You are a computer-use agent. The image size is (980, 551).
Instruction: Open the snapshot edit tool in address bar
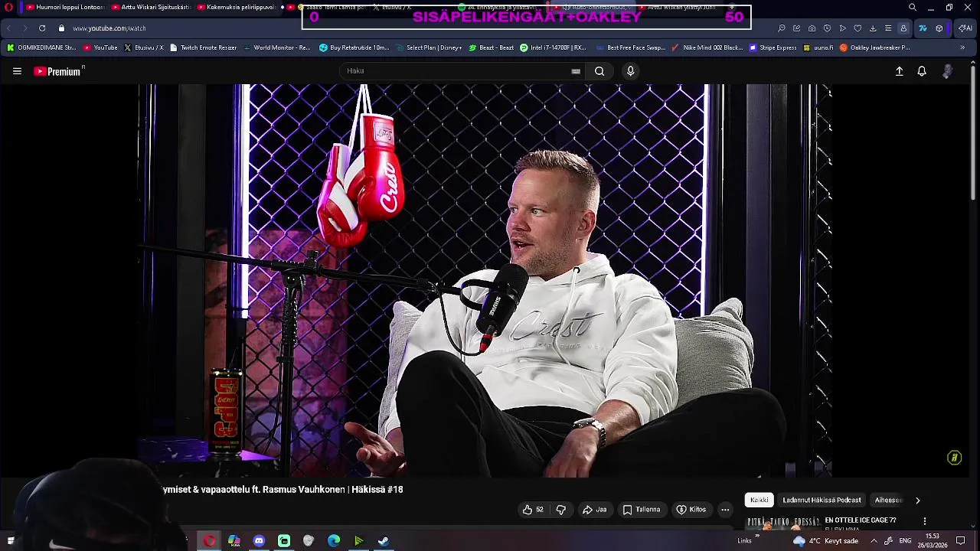click(797, 28)
